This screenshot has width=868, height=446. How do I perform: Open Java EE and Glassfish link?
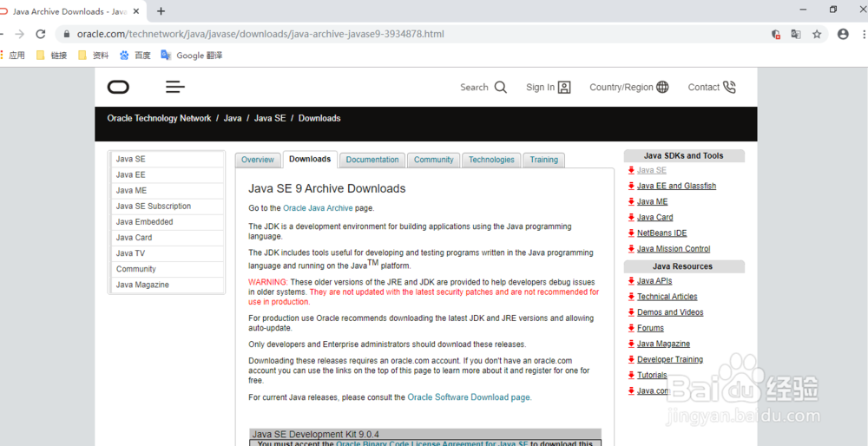tap(676, 186)
